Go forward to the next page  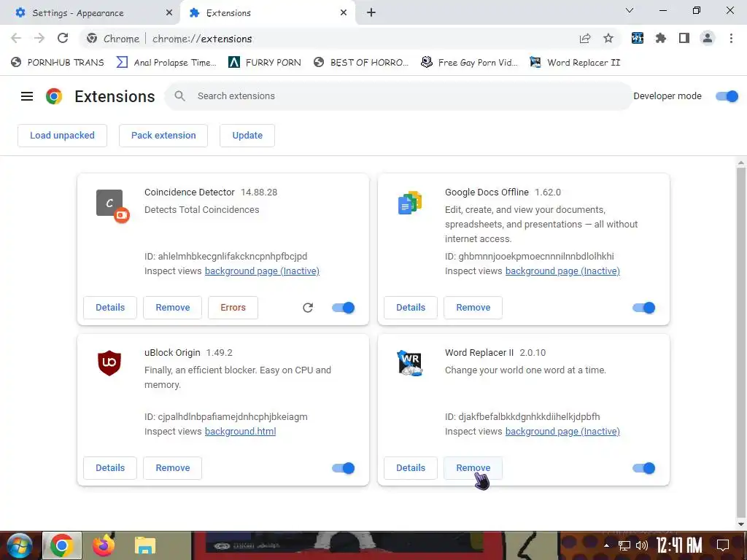coord(39,39)
